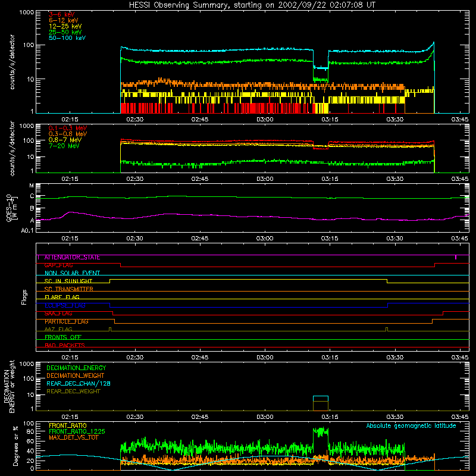Click the Absolute geomagnetic latitude label
The height and width of the screenshot is (476, 476).
411,426
